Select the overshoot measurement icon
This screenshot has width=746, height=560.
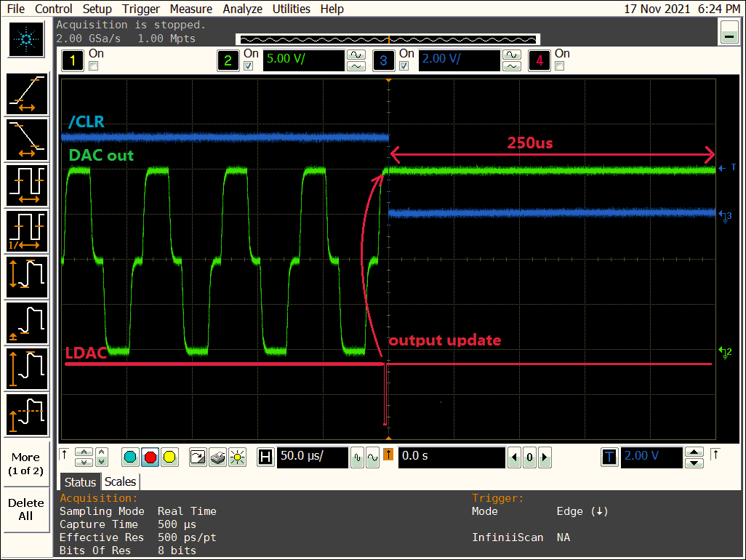pos(27,414)
